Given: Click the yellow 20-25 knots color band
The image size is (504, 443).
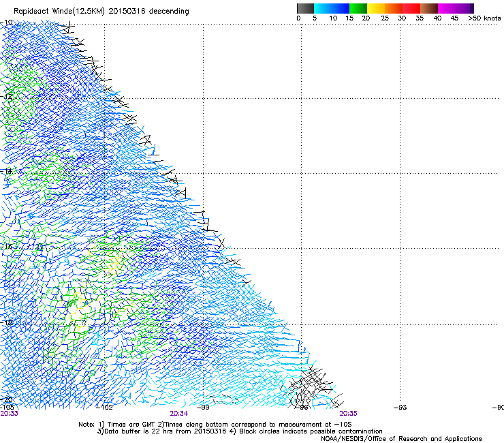Looking at the screenshot, I should click(376, 8).
